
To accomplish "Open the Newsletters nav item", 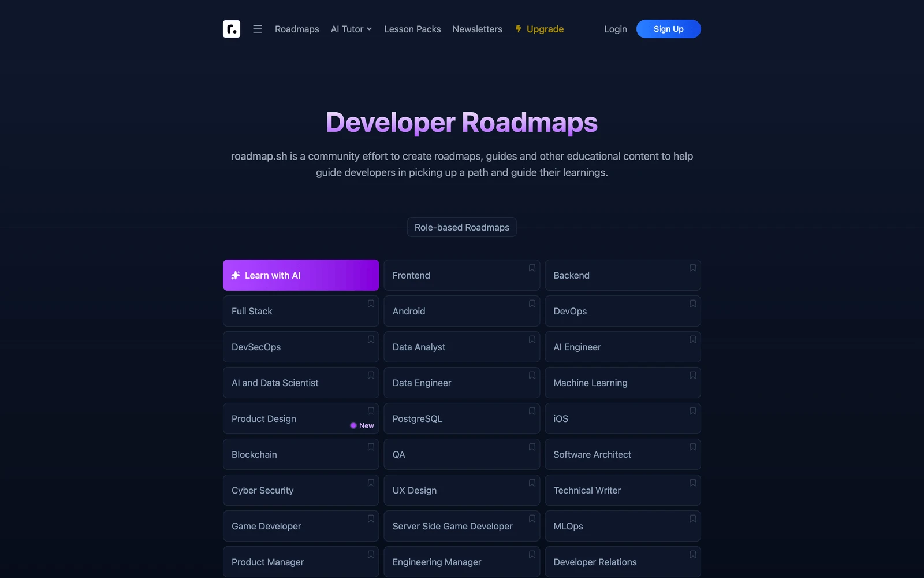I will pos(477,29).
